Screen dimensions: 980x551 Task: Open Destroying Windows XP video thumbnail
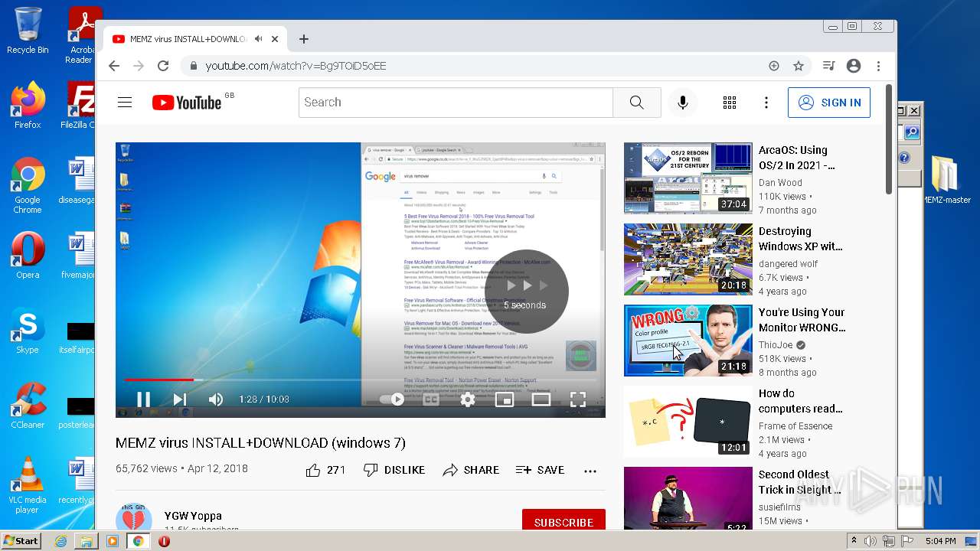tap(688, 259)
